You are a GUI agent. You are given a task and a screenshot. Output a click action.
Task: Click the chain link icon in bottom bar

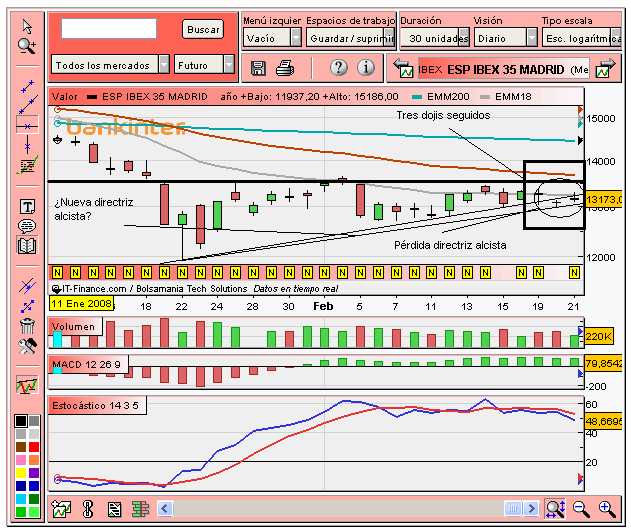(87, 509)
